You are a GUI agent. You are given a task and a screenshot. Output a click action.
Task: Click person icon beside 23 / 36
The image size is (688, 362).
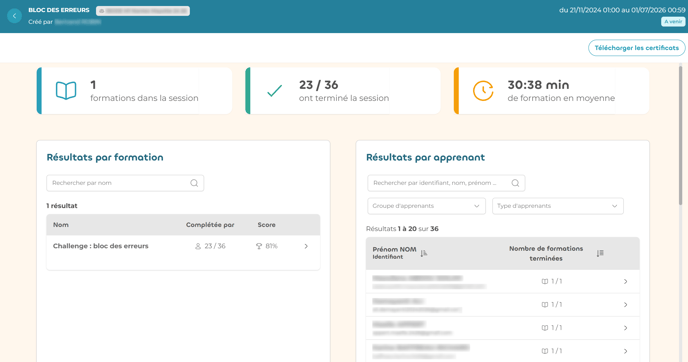(198, 246)
